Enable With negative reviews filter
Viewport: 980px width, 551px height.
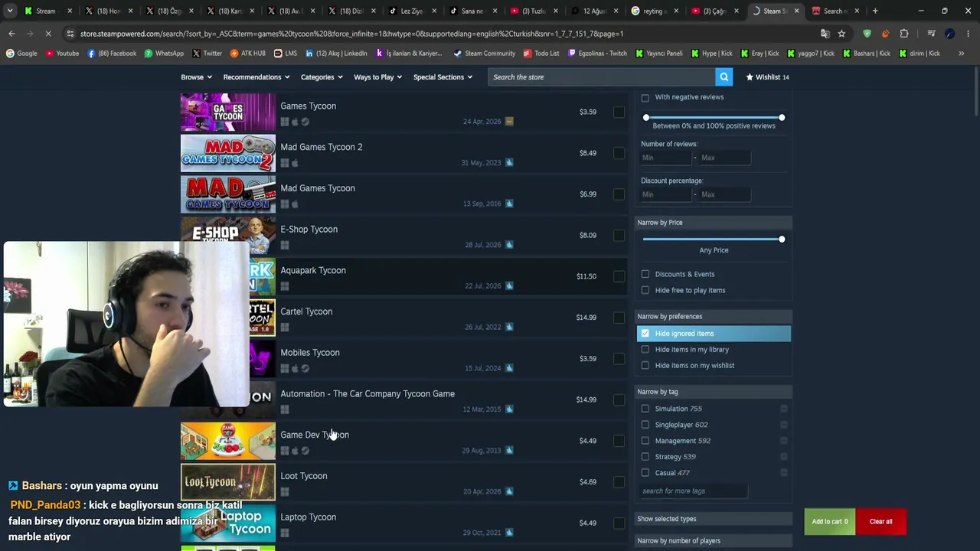coord(645,97)
